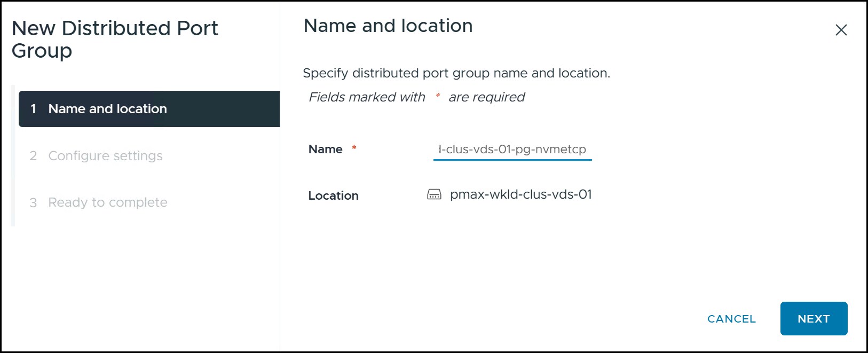Select location text pmax-wkld-clus-vds-01

521,194
